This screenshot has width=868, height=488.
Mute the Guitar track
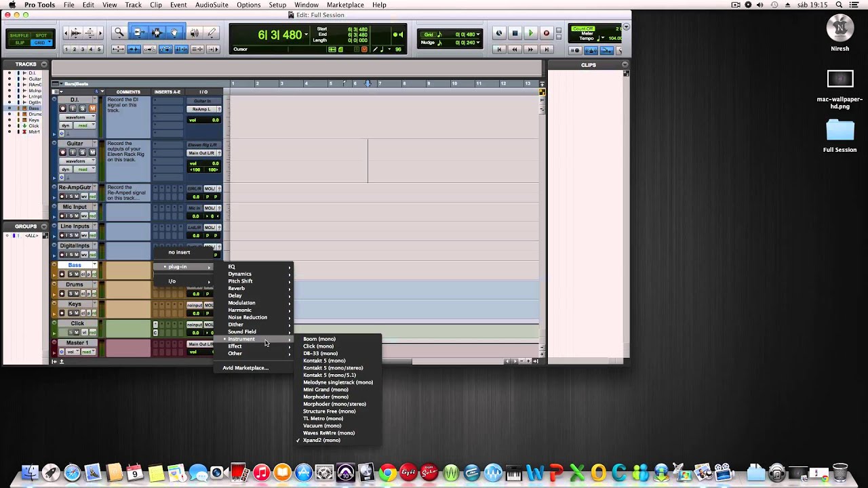(92, 152)
